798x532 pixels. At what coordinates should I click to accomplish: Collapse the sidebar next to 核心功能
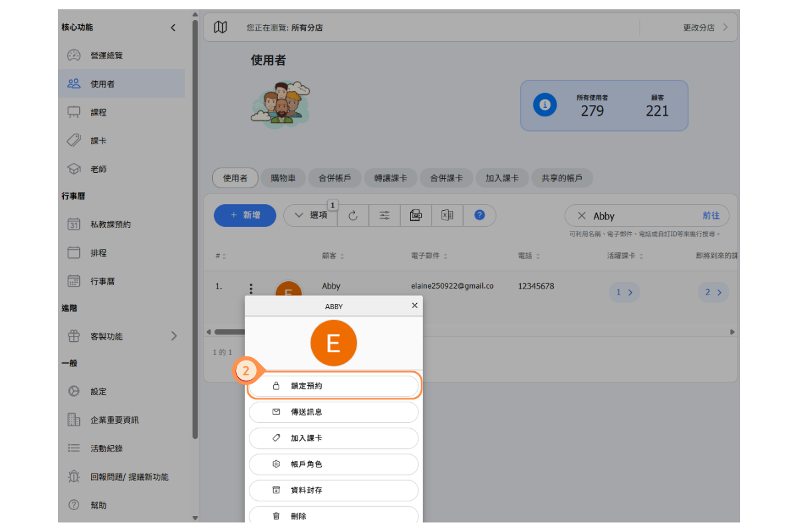coord(173,27)
